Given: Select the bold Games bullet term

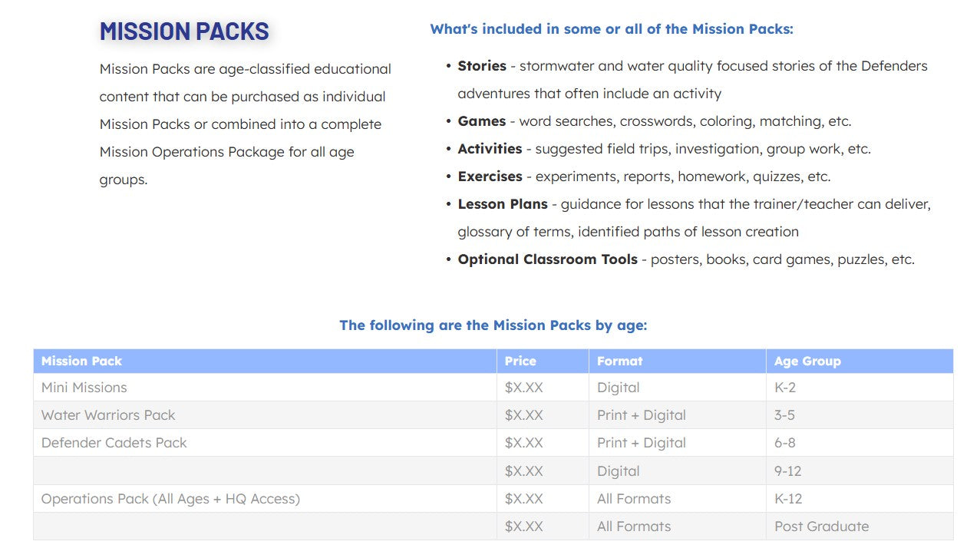Looking at the screenshot, I should point(482,121).
